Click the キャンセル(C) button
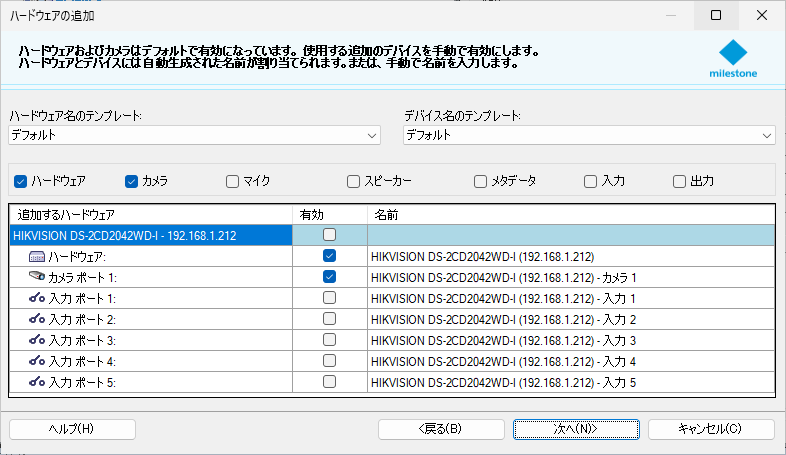 click(711, 429)
